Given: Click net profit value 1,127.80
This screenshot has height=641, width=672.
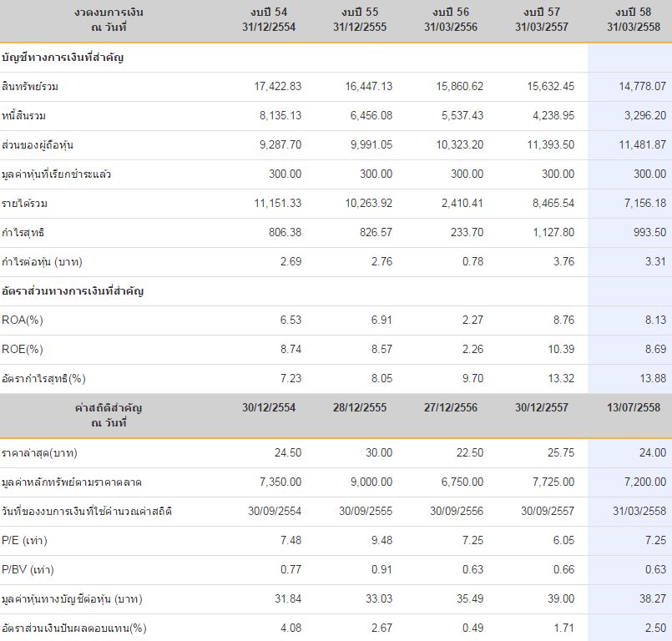Looking at the screenshot, I should pos(553,233).
